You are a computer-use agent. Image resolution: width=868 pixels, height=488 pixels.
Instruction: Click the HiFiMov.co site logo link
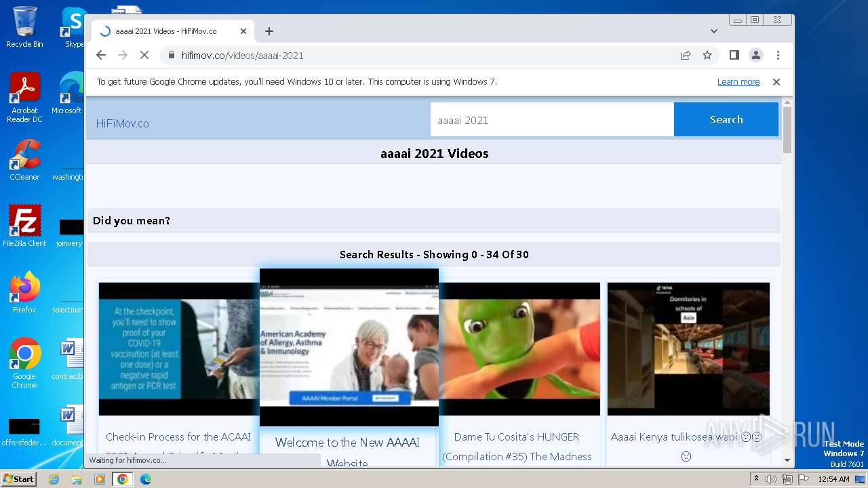tap(122, 123)
